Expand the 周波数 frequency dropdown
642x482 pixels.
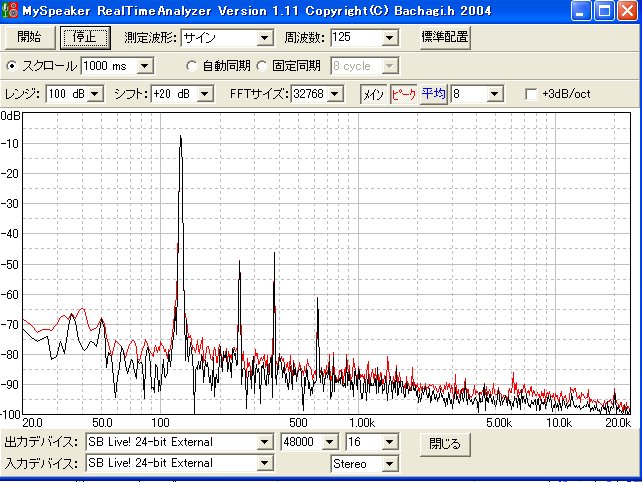click(390, 38)
